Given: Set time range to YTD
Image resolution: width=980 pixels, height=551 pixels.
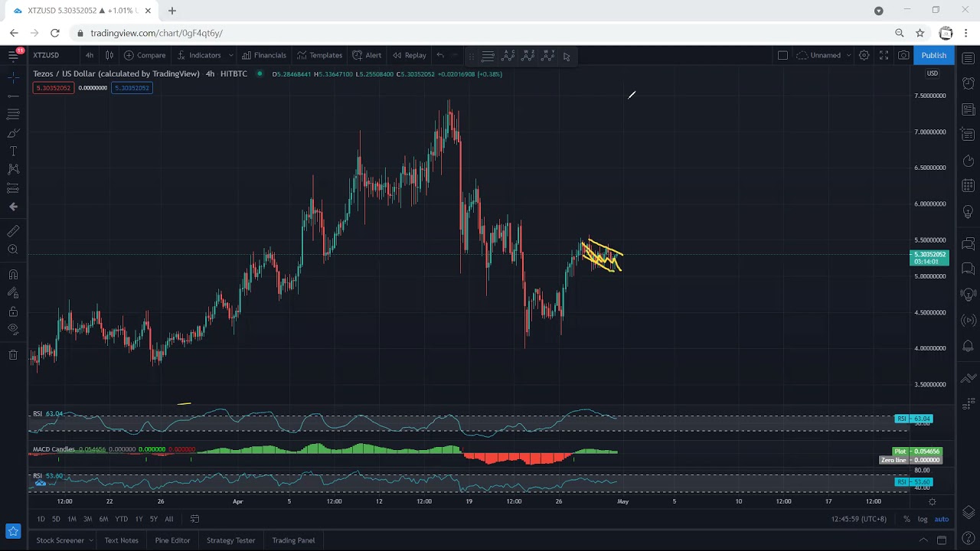Looking at the screenshot, I should [x=121, y=519].
